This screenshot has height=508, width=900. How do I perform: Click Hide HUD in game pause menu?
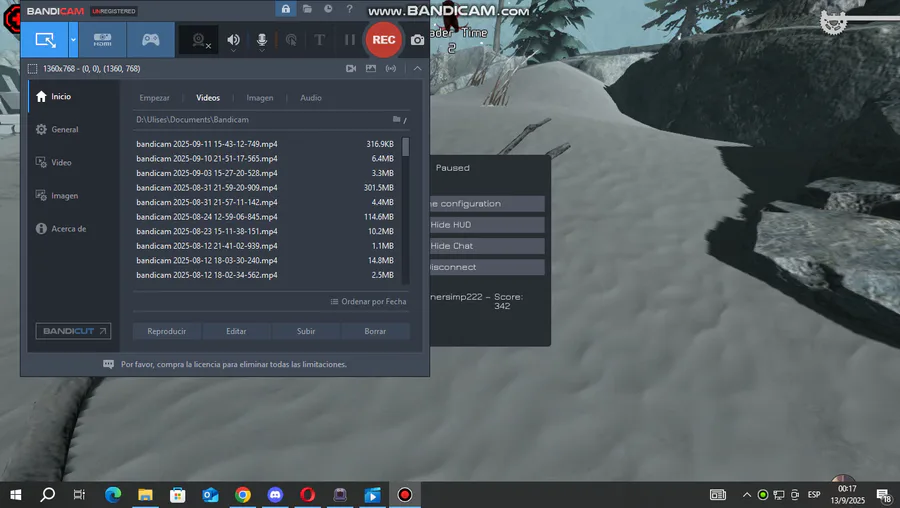click(x=487, y=224)
